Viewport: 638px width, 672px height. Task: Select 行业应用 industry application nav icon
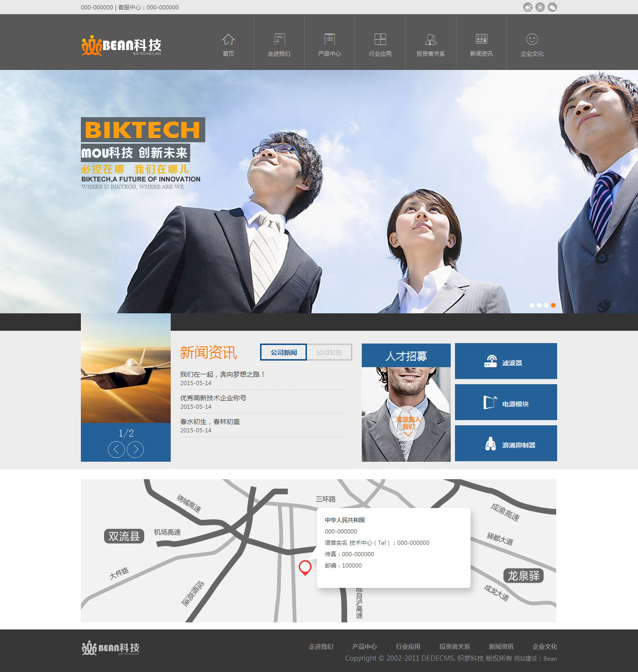click(x=380, y=40)
